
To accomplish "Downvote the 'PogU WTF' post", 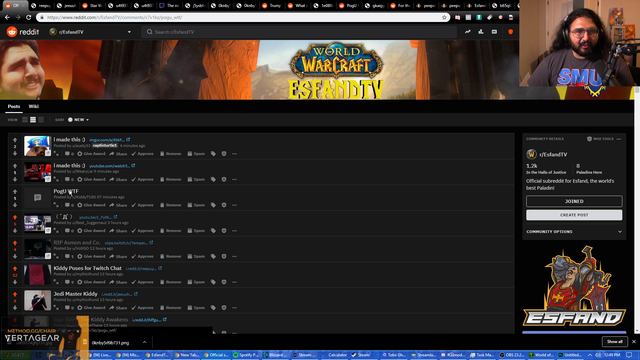I will coord(15,205).
